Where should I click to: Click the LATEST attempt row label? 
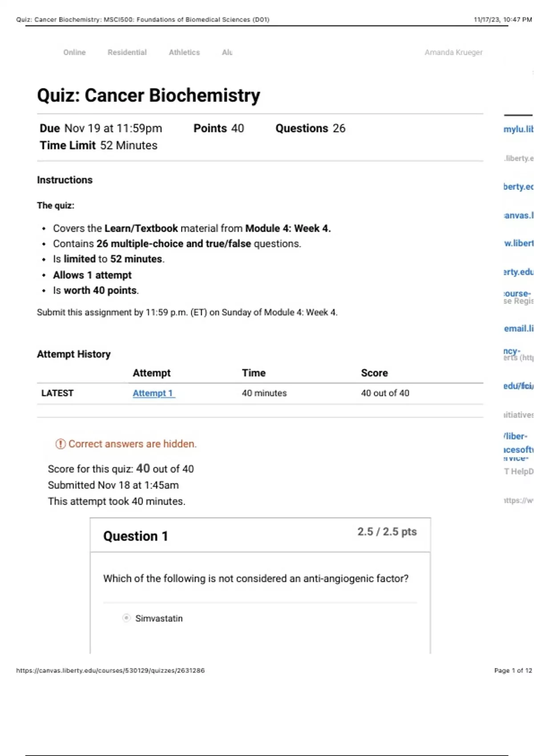[x=57, y=393]
